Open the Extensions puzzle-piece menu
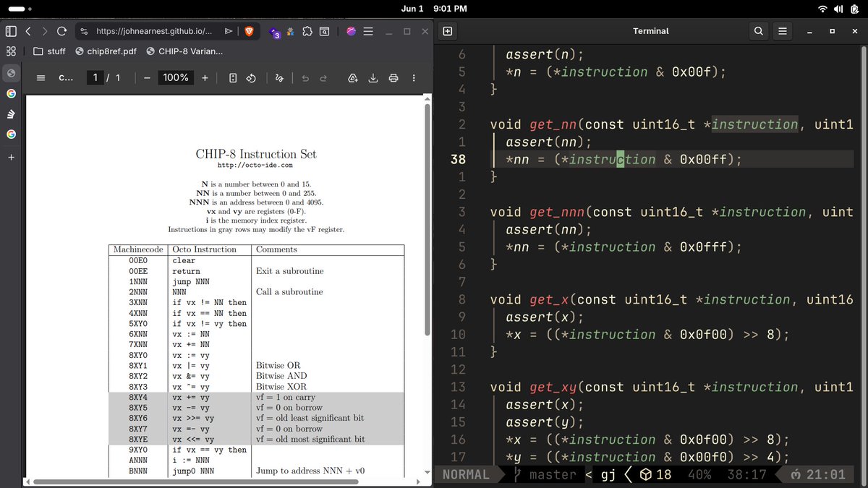 point(307,31)
